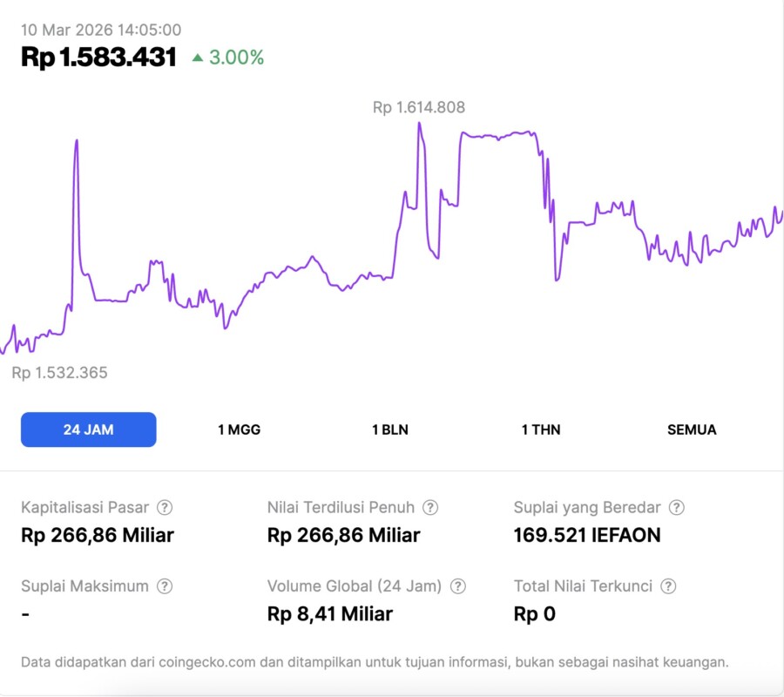
Task: Click the 3.00% change percentage
Action: coord(236,58)
